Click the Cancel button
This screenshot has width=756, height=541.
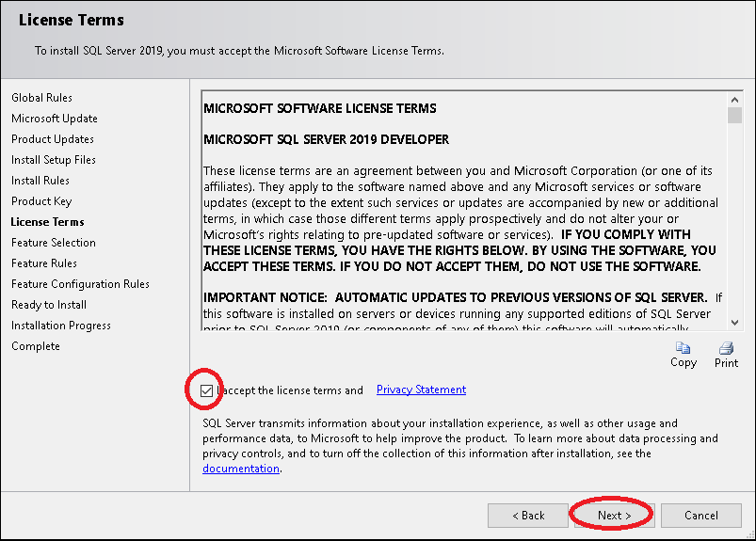[701, 516]
